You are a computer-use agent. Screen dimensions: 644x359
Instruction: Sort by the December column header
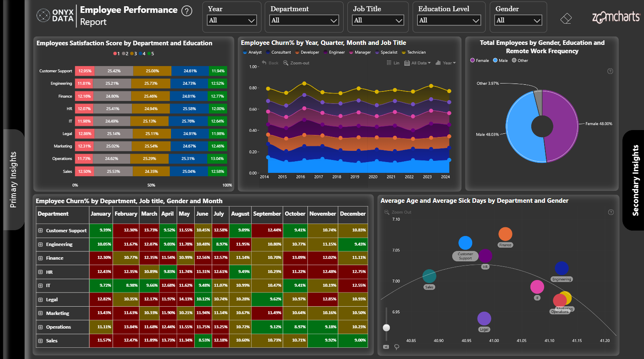click(353, 214)
